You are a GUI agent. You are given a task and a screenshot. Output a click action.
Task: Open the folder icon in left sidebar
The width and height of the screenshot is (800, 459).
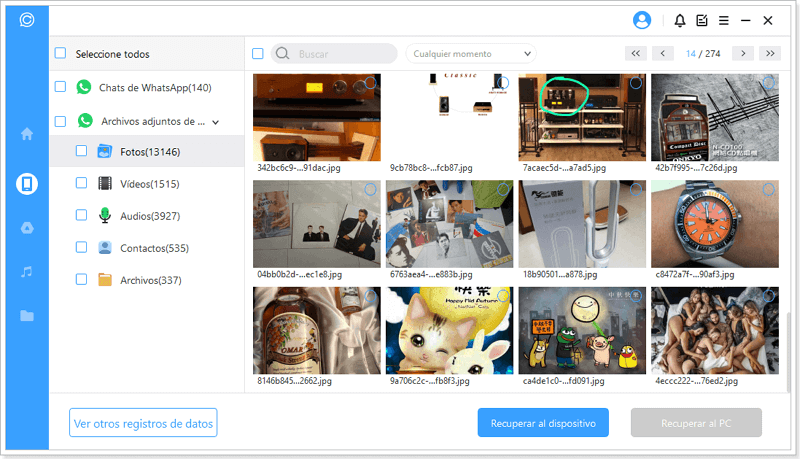click(27, 316)
